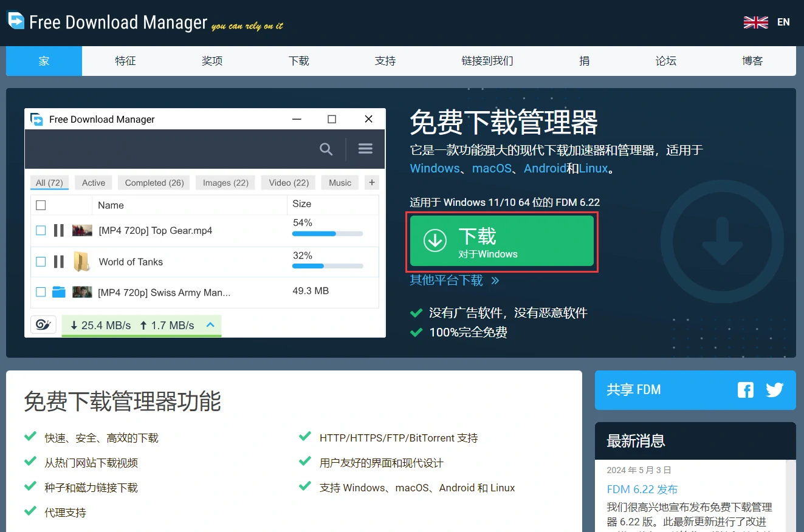
Task: Open the 博客 blog tab
Action: pos(752,61)
